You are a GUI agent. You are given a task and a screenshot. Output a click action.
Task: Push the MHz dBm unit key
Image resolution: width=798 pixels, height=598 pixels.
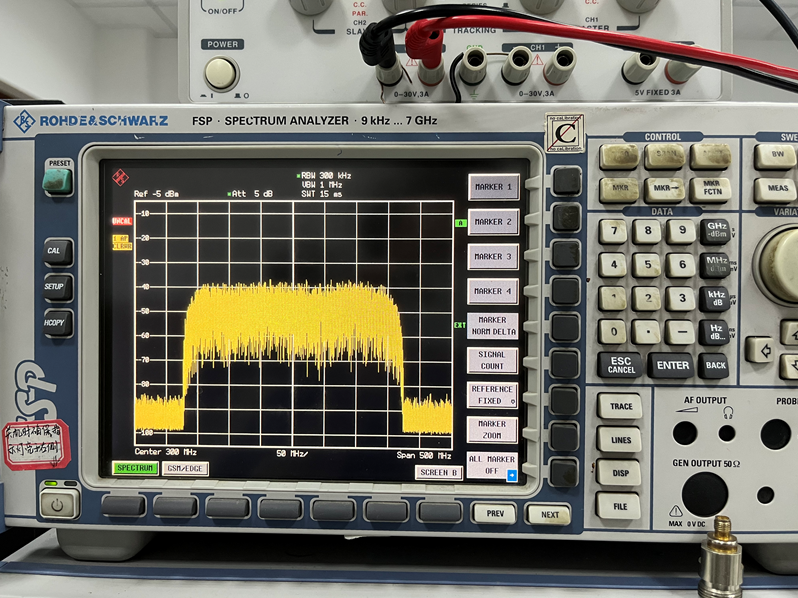click(715, 265)
